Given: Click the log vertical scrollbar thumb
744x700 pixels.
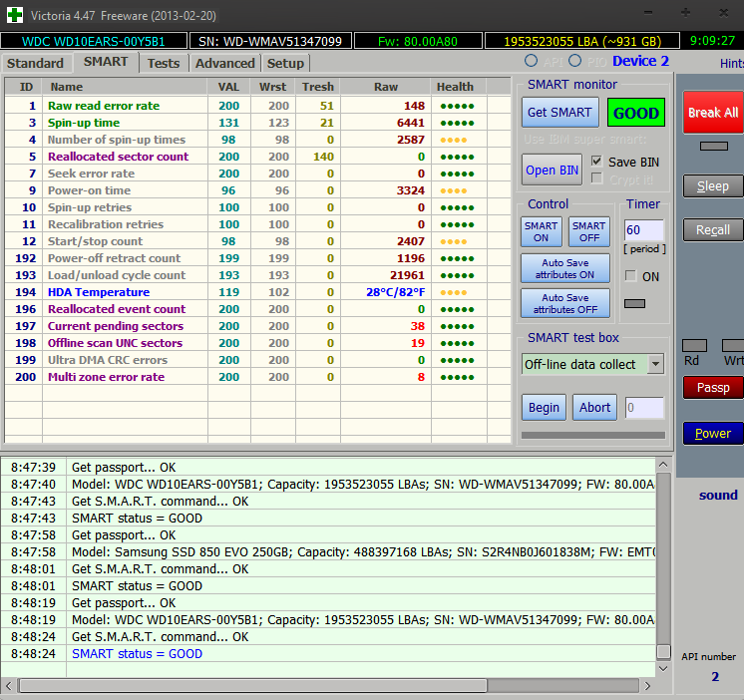Looking at the screenshot, I should tap(663, 651).
